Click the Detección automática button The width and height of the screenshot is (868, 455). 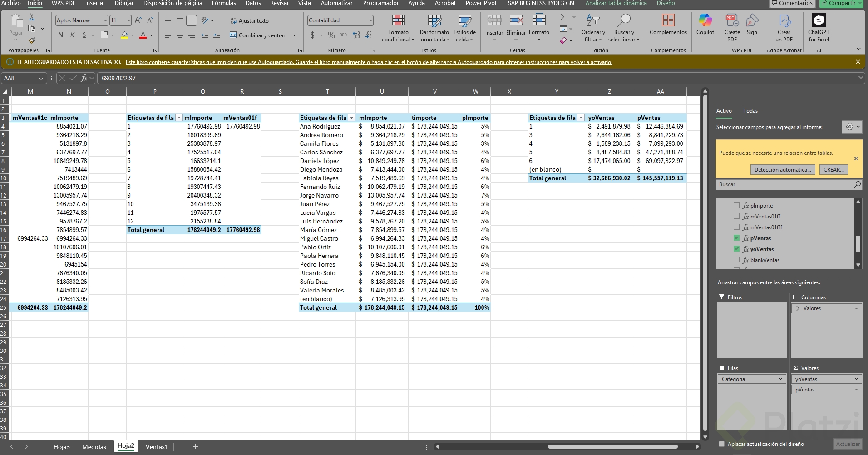[x=783, y=170]
